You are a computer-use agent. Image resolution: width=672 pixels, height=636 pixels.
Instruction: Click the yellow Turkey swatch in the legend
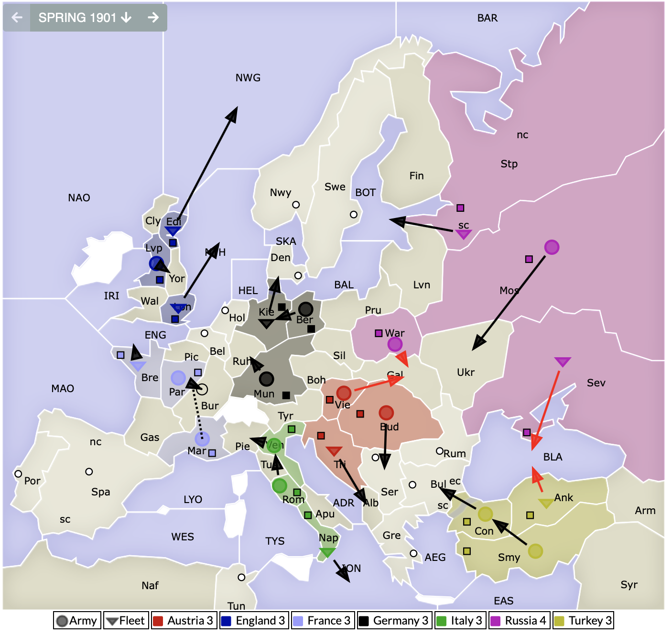[559, 621]
